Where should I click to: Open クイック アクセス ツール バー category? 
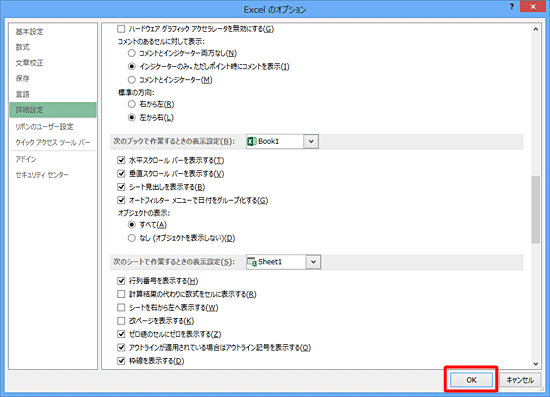[x=53, y=142]
